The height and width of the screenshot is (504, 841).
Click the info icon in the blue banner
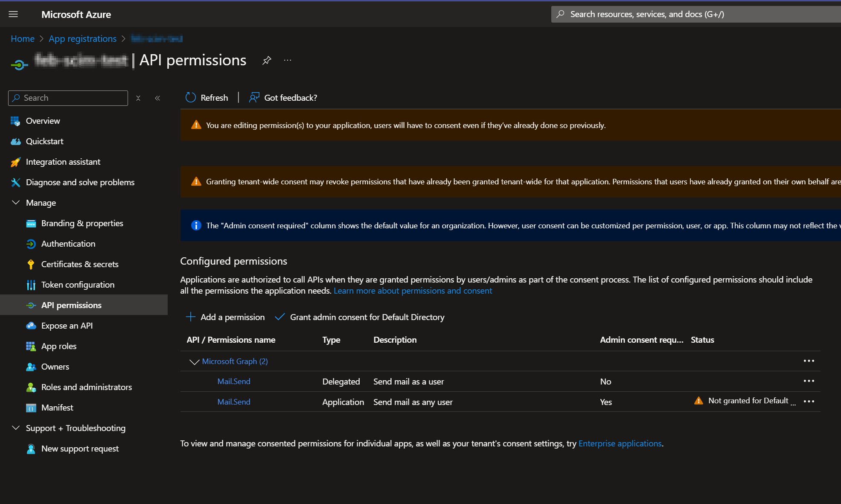tap(196, 225)
